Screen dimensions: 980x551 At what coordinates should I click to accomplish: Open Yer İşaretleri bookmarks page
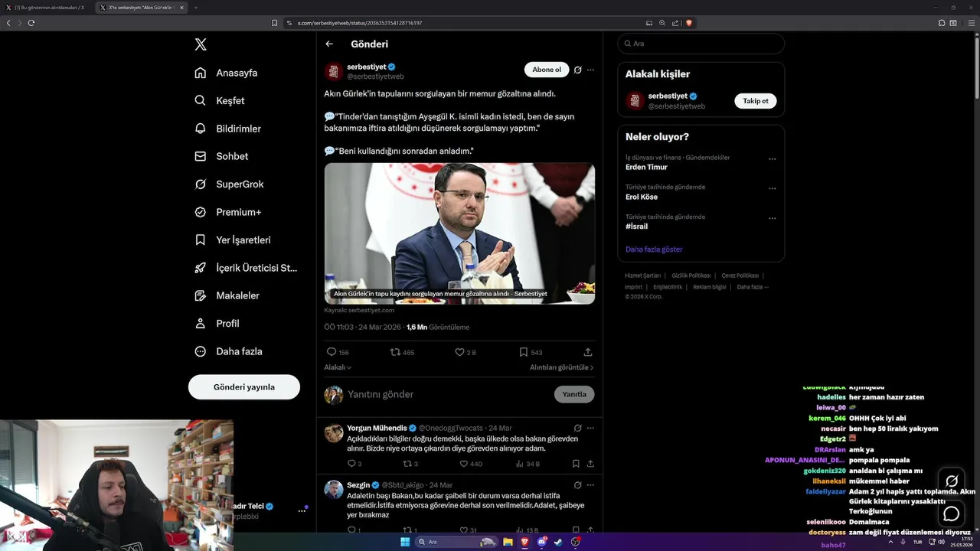(233, 240)
